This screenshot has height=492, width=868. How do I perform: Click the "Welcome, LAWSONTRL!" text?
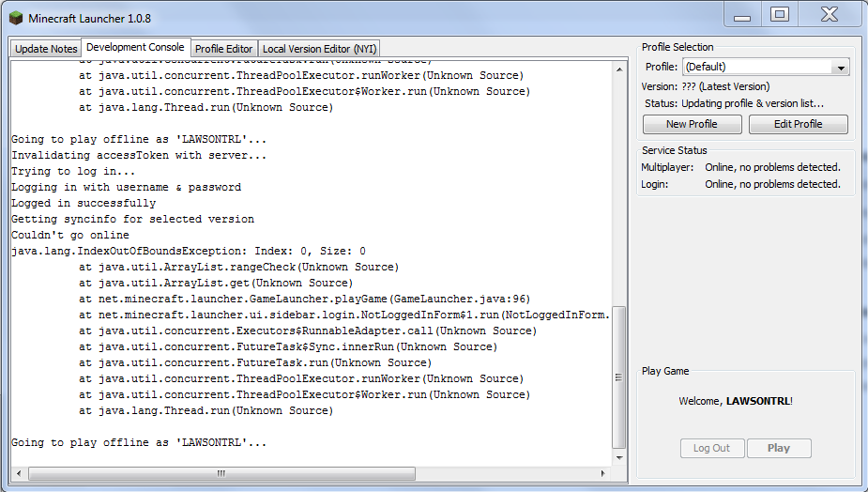tap(736, 401)
